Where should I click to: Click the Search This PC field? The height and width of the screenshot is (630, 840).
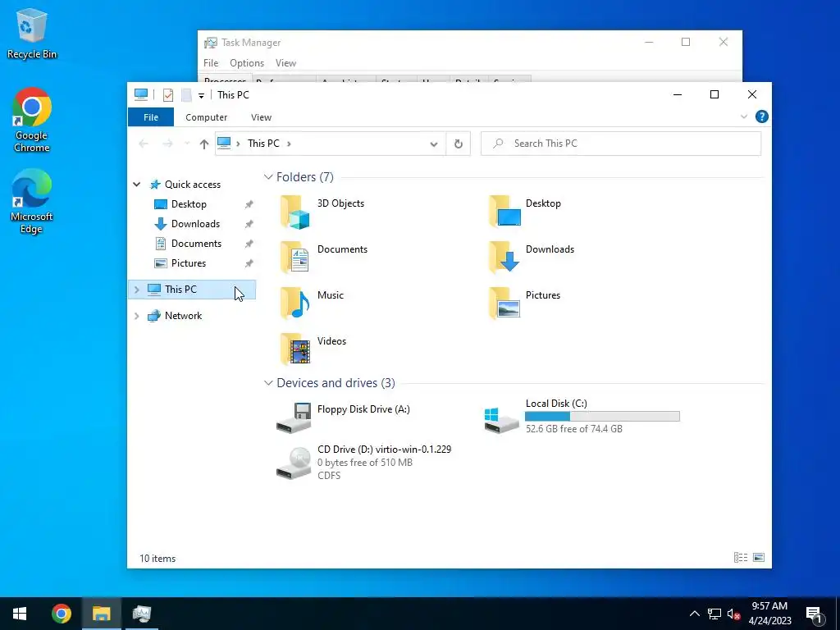(621, 144)
